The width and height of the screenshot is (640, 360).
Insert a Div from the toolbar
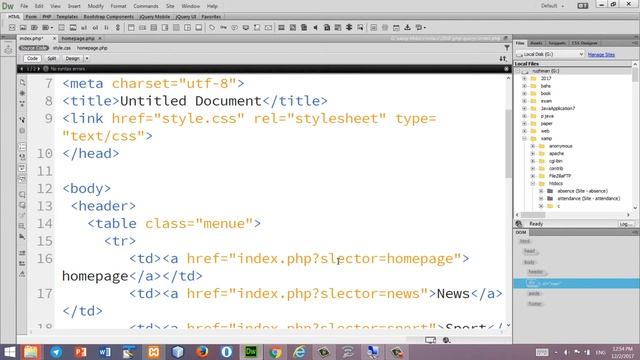(x=12, y=27)
